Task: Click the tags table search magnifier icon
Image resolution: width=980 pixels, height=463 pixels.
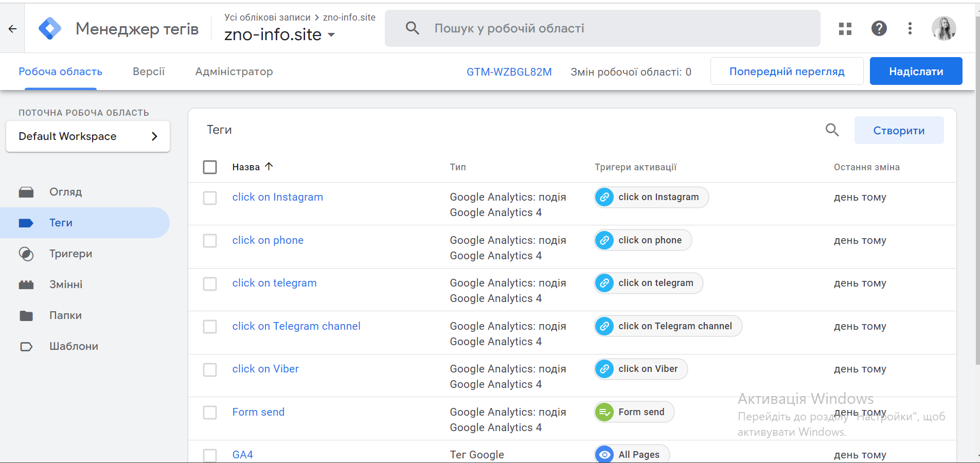Action: [832, 130]
